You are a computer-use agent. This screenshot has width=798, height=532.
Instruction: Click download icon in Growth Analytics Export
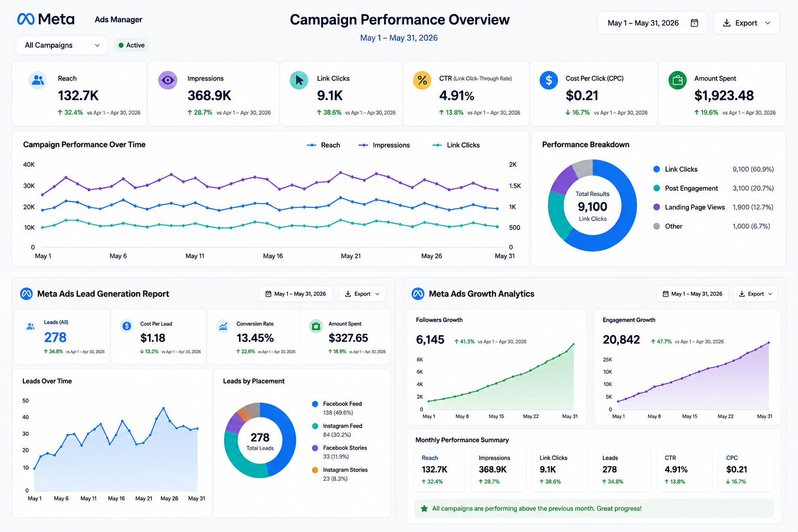(x=742, y=294)
